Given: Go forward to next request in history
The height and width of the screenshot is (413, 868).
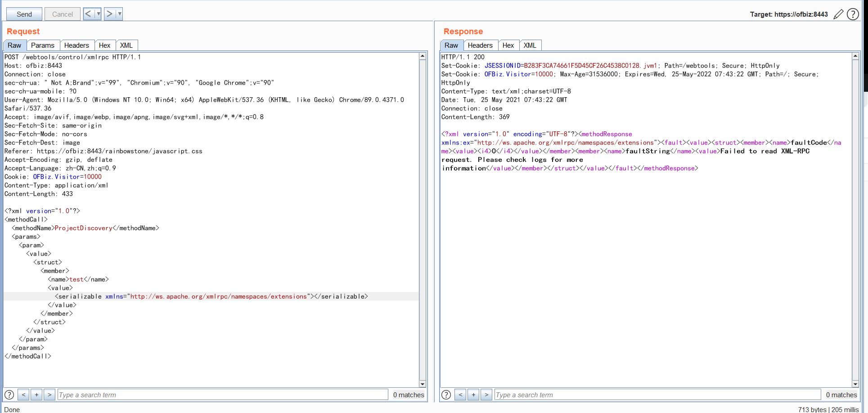Looking at the screenshot, I should pyautogui.click(x=109, y=14).
